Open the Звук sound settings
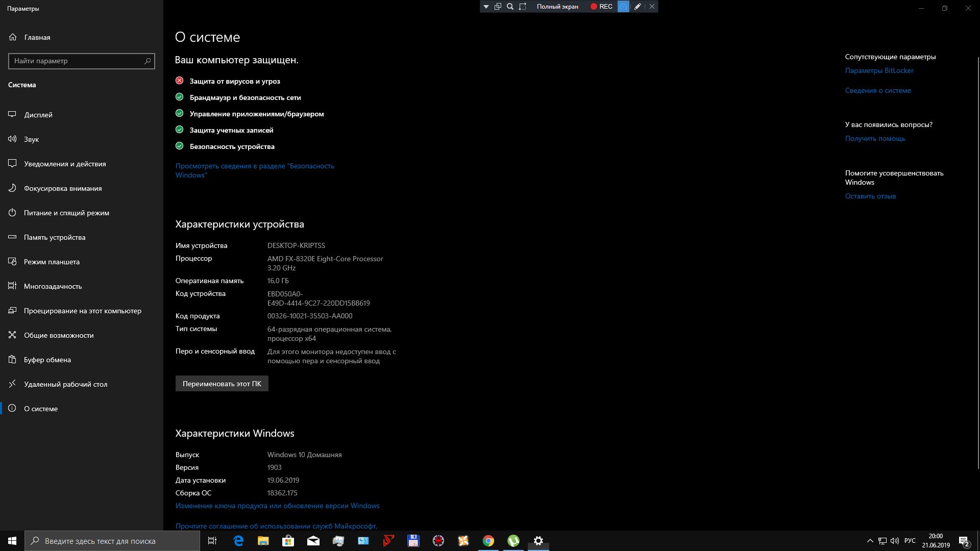 [x=31, y=139]
